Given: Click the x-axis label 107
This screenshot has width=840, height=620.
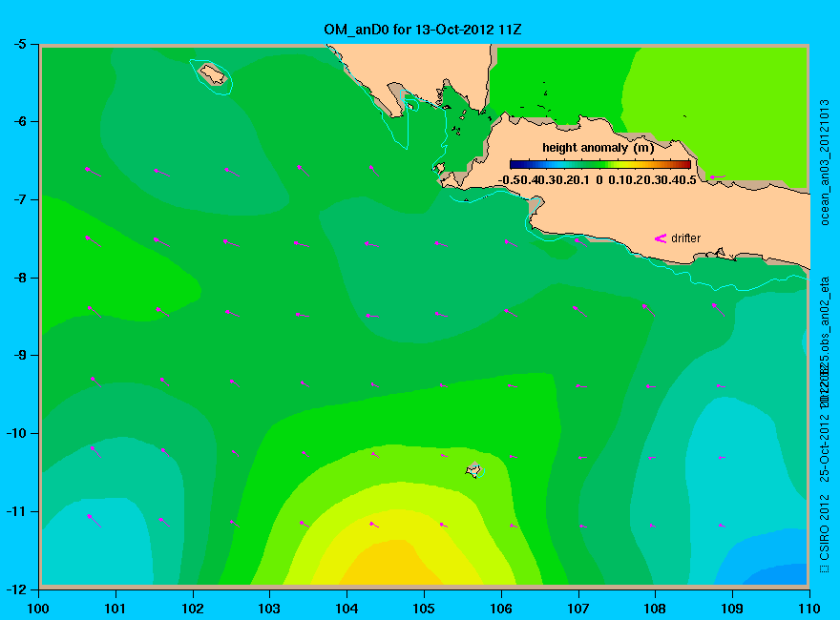Looking at the screenshot, I should click(x=578, y=609).
